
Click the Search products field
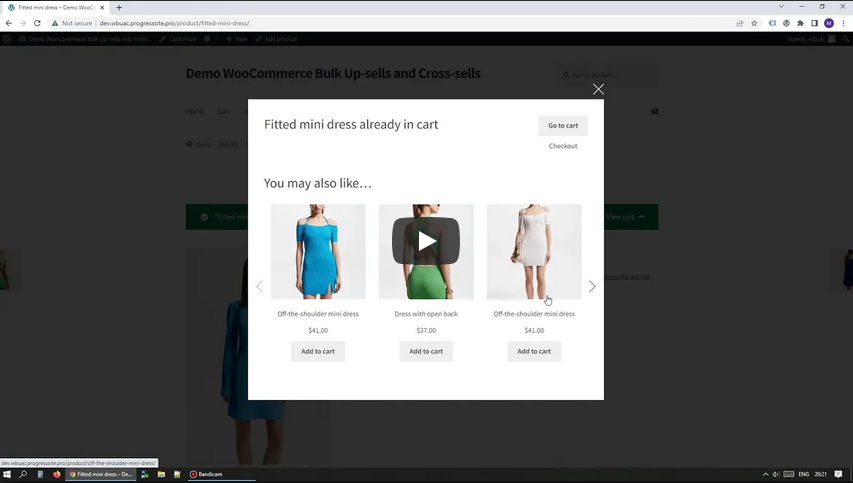point(607,75)
